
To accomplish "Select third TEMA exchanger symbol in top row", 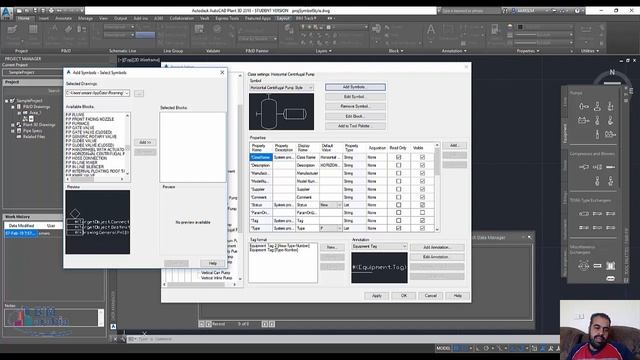I will pos(611,213).
